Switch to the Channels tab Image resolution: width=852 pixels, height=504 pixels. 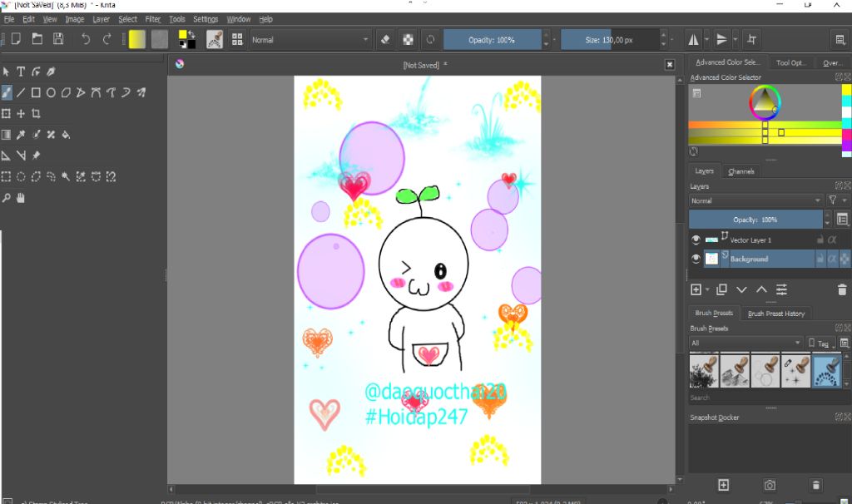pos(741,171)
